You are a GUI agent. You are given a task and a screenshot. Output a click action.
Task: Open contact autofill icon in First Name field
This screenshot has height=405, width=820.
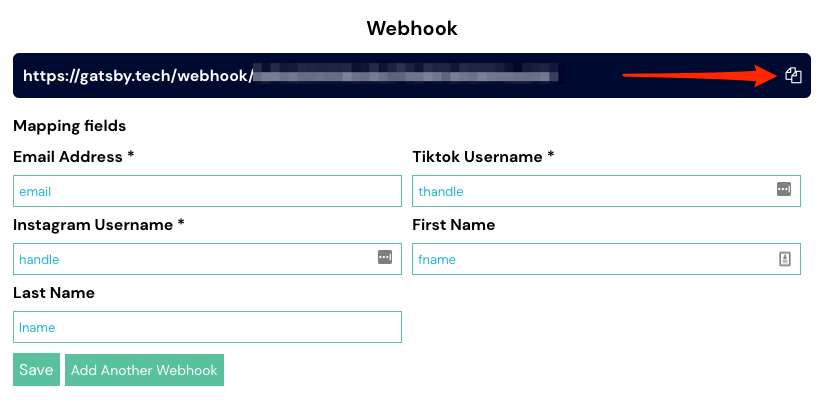(784, 258)
